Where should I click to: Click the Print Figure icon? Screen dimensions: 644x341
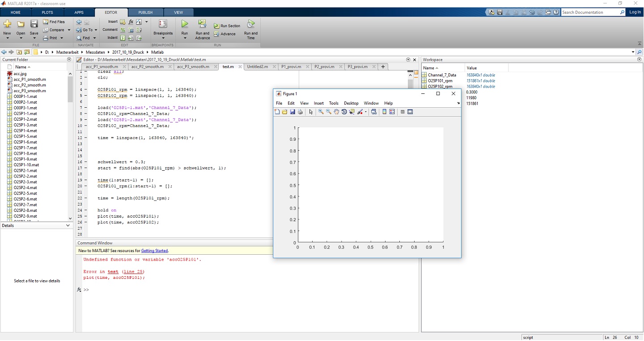click(x=300, y=112)
